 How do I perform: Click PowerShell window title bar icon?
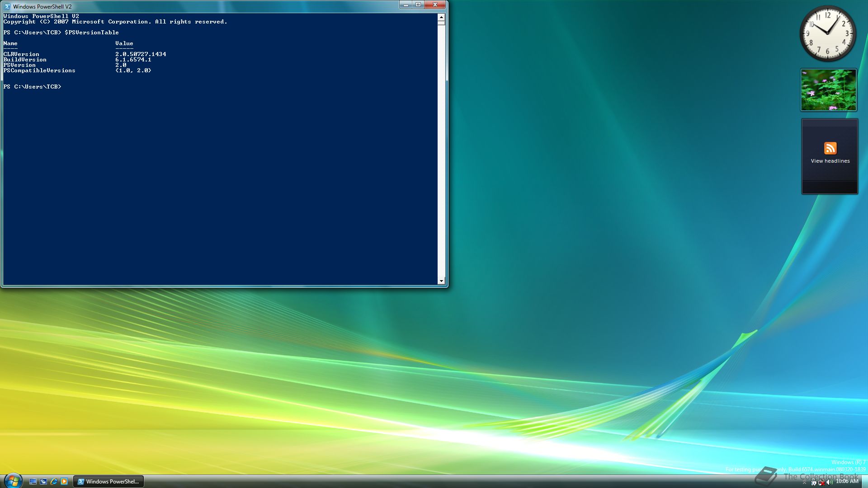click(x=7, y=6)
